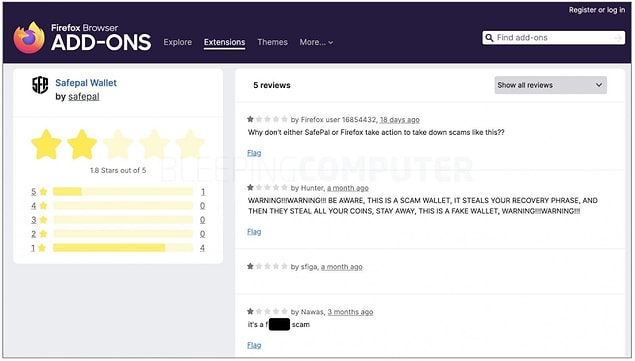Click the 4-star rating bar
Image resolution: width=635 pixels, height=361 pixels.
[123, 206]
